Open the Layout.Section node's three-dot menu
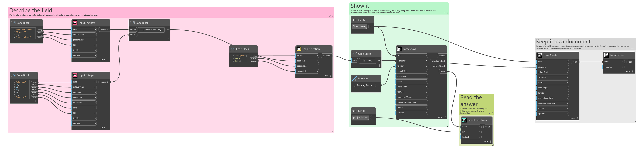Screen dimensions: 644x148 point(330,76)
